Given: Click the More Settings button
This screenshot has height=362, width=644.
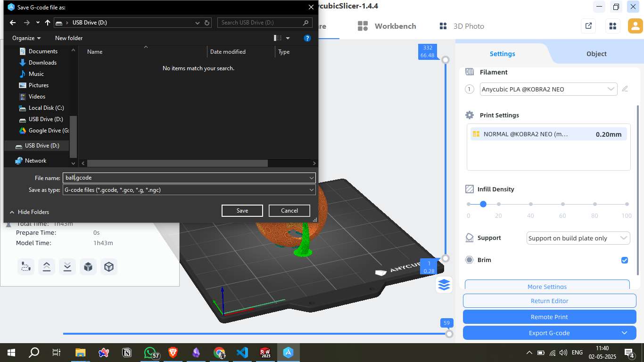Looking at the screenshot, I should click(547, 286).
